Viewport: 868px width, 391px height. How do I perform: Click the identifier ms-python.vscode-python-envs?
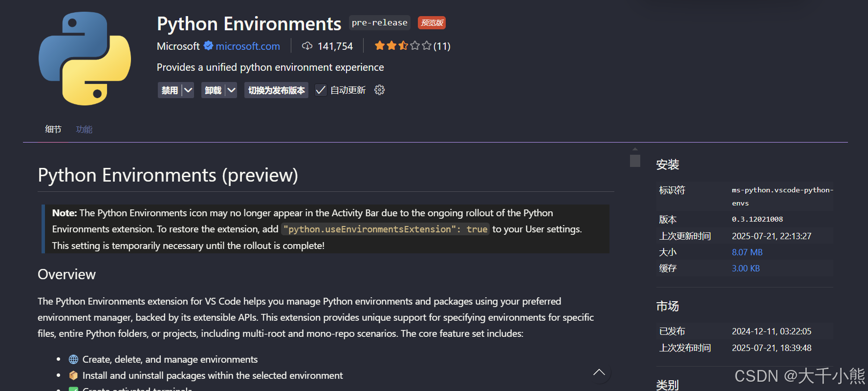(782, 196)
